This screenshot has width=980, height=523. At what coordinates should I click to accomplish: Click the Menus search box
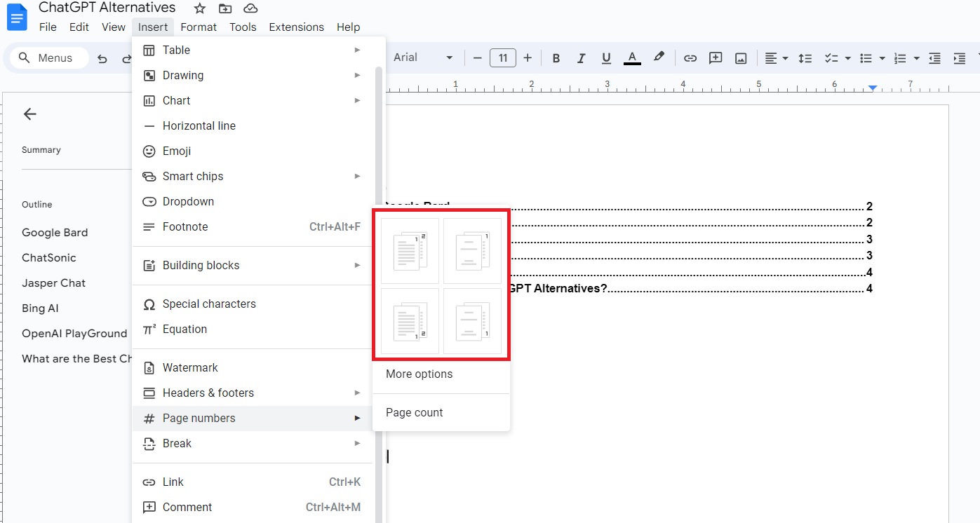coord(49,58)
